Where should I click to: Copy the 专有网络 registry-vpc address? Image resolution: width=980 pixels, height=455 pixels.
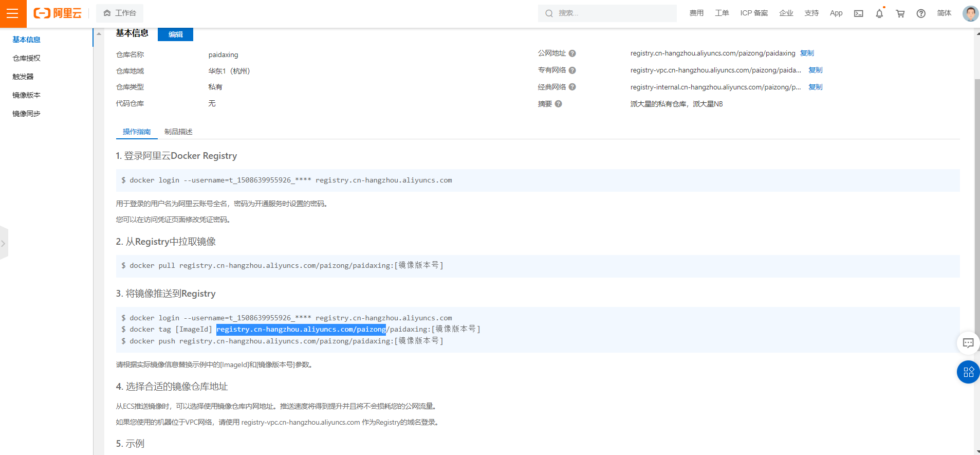(x=816, y=70)
